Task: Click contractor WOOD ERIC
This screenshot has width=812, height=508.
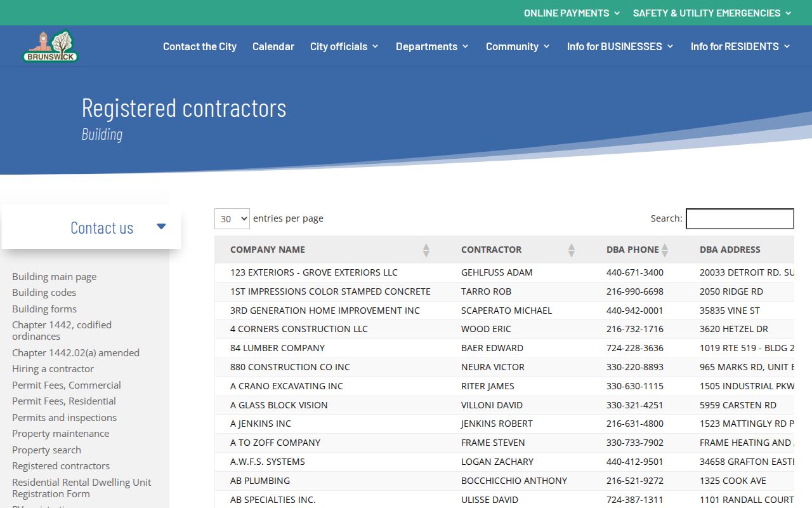Action: (x=486, y=329)
